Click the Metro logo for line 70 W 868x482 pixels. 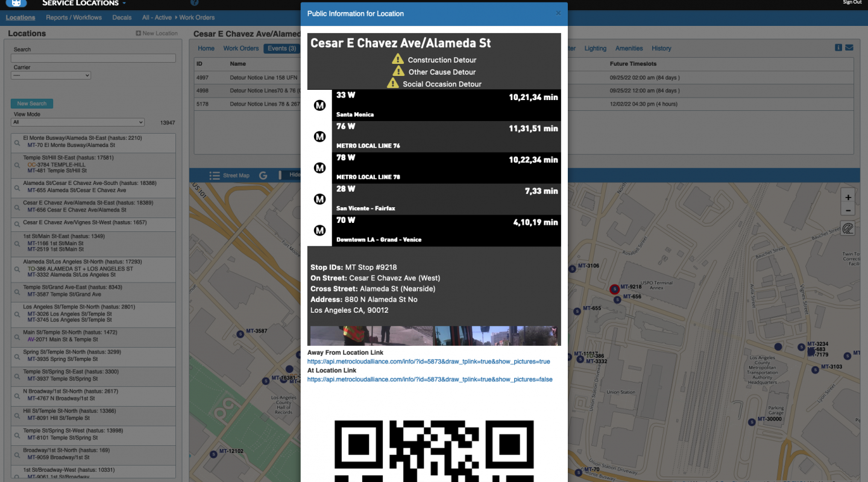[320, 231]
